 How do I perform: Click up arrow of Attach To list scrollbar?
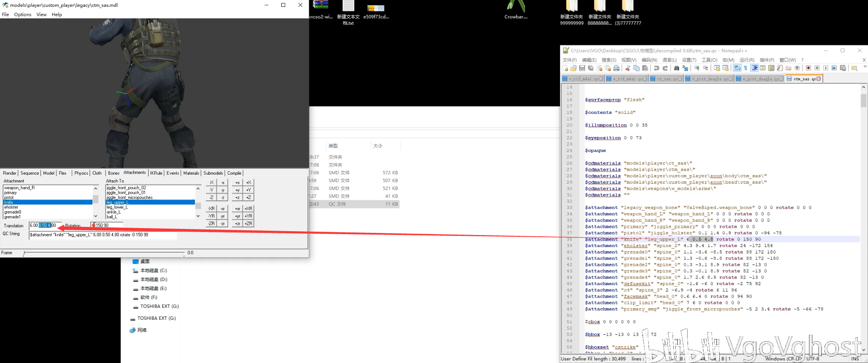(x=198, y=188)
